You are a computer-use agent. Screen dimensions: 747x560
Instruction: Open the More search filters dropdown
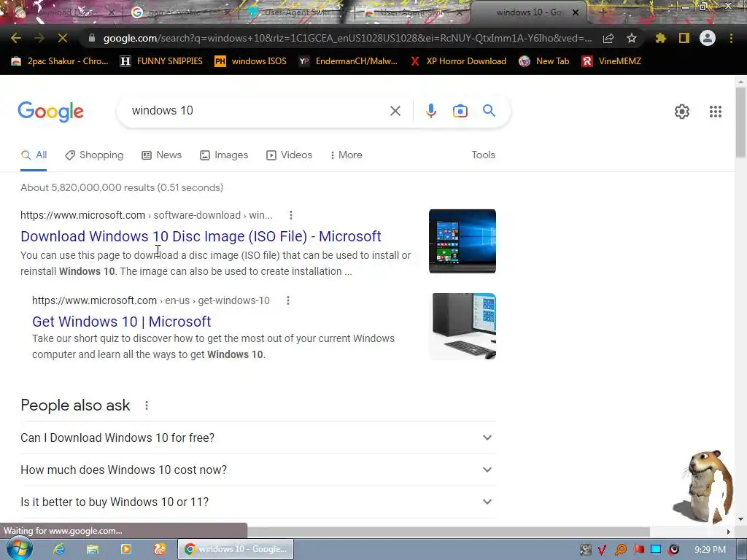click(347, 155)
